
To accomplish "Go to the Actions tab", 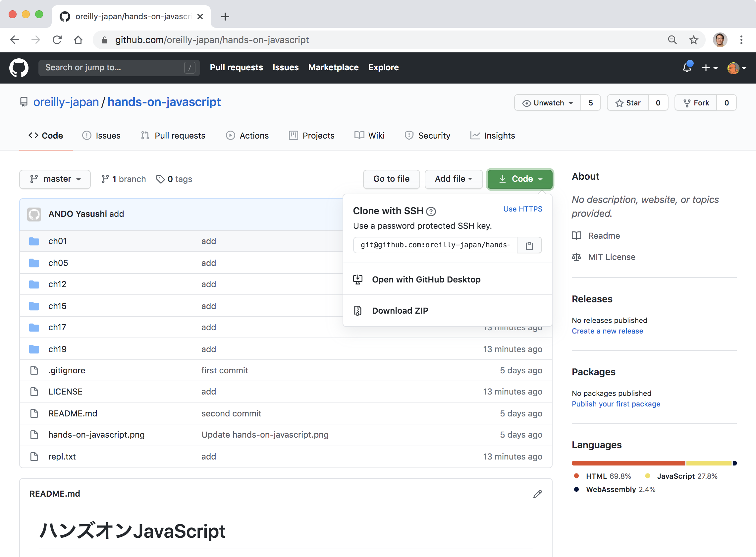I will tap(247, 136).
